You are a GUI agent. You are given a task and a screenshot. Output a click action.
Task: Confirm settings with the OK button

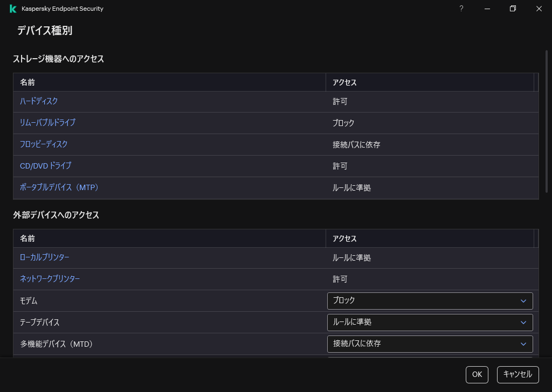477,375
